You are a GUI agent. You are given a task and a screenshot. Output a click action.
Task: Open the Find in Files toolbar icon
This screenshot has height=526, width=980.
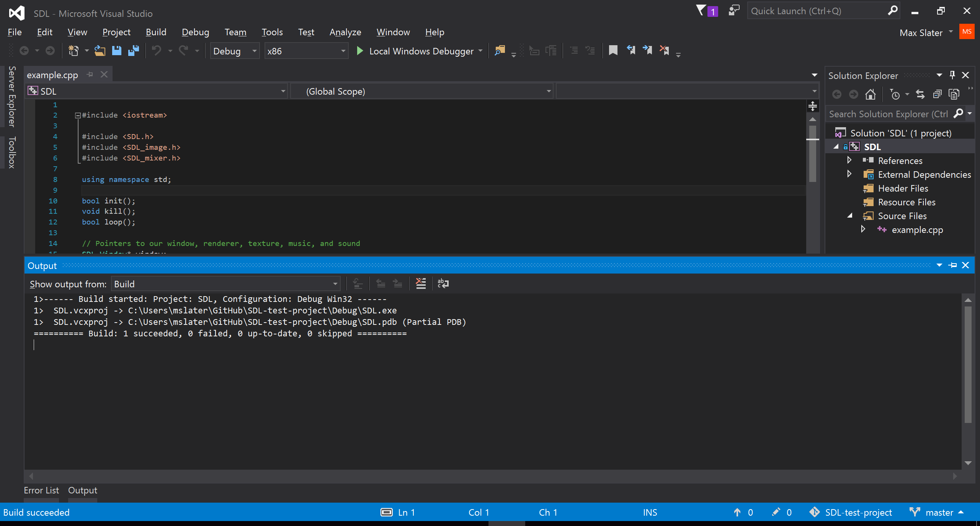point(500,51)
